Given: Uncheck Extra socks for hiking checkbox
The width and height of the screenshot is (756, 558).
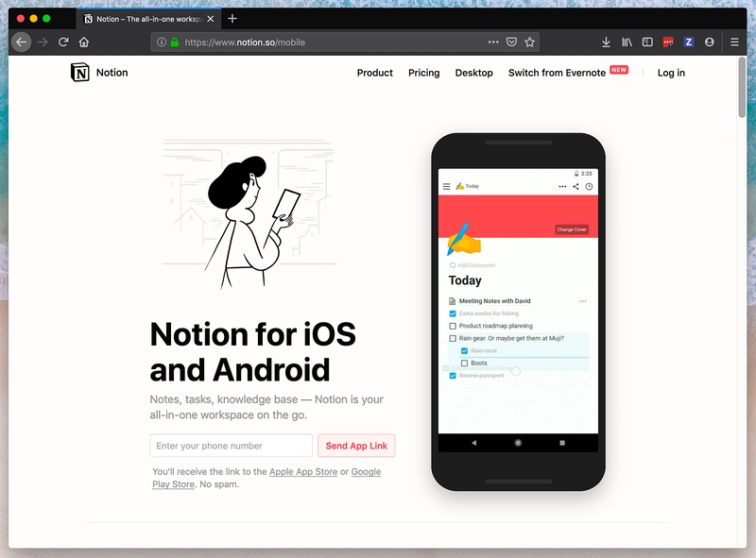Looking at the screenshot, I should pos(453,313).
